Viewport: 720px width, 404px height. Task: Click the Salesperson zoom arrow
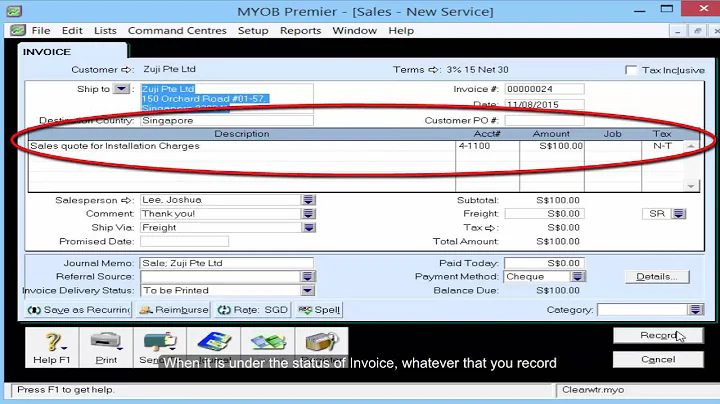pyautogui.click(x=126, y=200)
